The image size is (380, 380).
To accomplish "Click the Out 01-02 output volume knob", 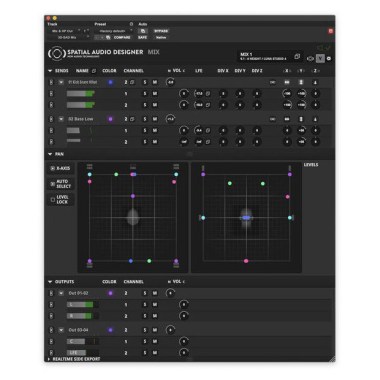I will [170, 293].
